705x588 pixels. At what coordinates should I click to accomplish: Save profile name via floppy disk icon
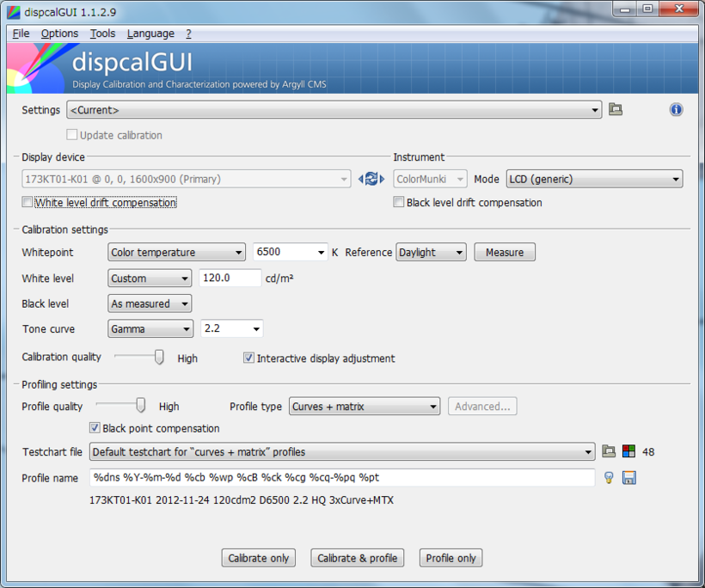[628, 477]
